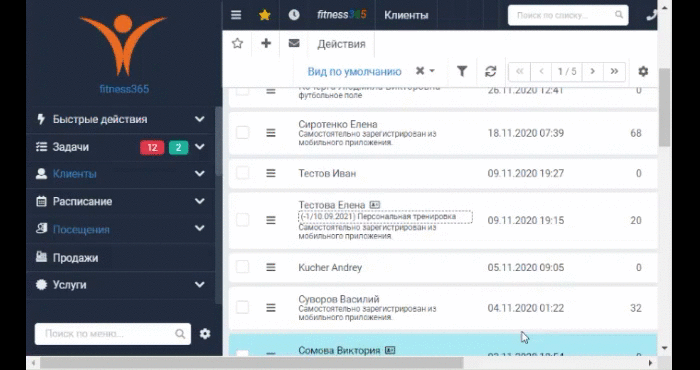This screenshot has width=700, height=370.
Task: Open Клиенты in the sidebar
Action: click(75, 174)
